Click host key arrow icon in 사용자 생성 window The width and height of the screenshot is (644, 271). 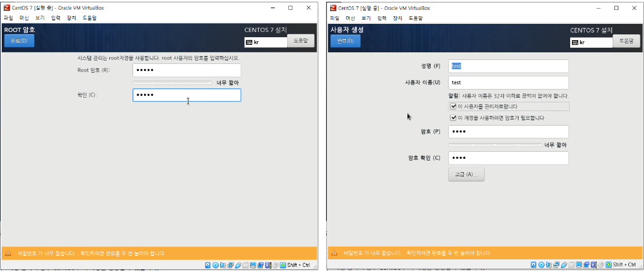point(609,265)
